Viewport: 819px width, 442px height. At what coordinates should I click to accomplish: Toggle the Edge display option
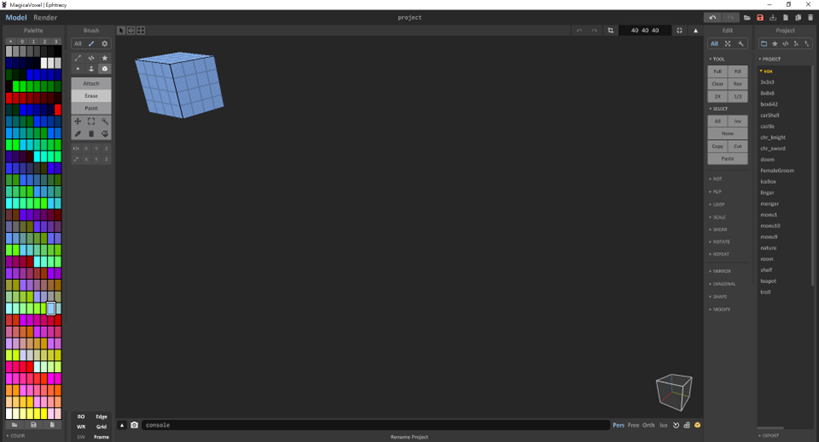101,416
